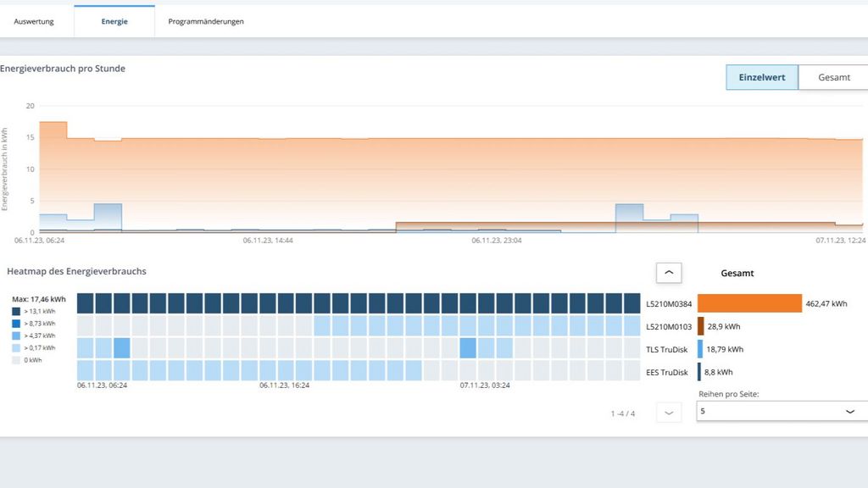Image resolution: width=868 pixels, height=488 pixels.
Task: Open the Programmänderungen tab
Action: (206, 21)
